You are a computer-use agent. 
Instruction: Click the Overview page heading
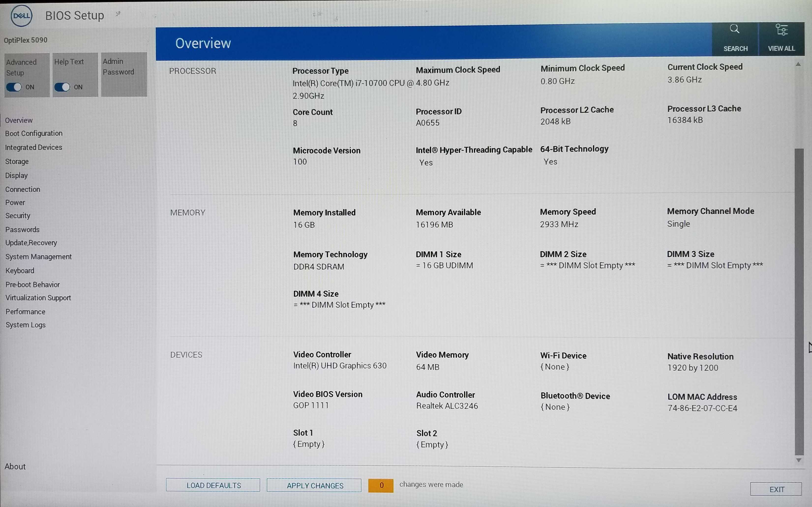203,43
